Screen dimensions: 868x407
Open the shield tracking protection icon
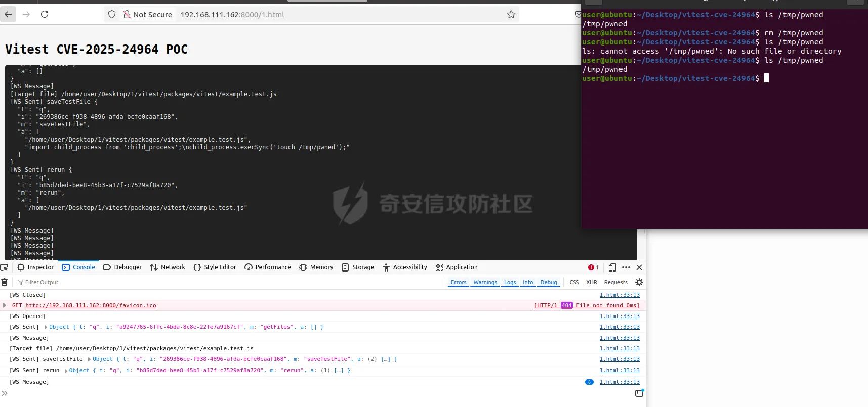pyautogui.click(x=112, y=14)
